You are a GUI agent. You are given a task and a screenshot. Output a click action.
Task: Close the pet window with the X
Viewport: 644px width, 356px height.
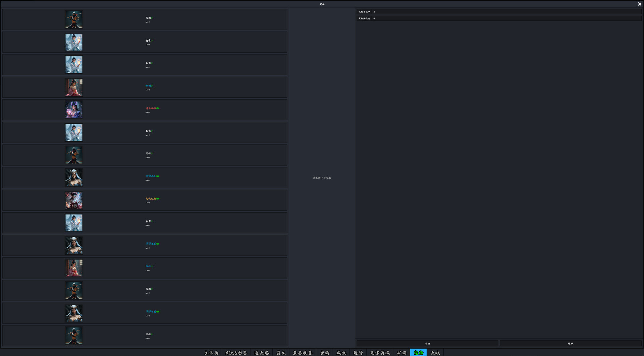coord(639,4)
